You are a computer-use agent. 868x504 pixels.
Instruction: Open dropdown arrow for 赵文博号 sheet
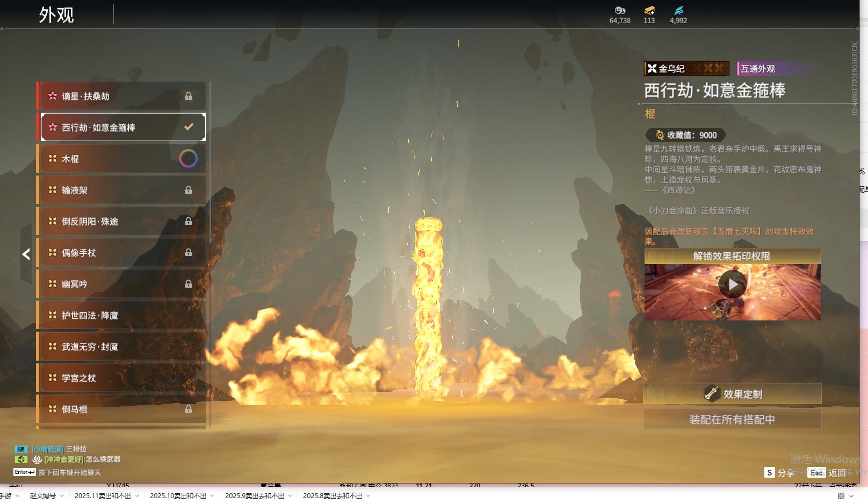tap(62, 496)
